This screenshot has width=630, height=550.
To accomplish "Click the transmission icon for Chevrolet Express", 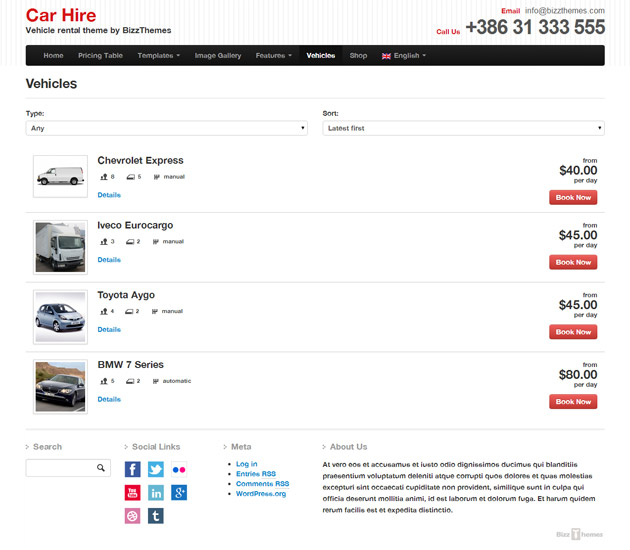I will (x=157, y=177).
